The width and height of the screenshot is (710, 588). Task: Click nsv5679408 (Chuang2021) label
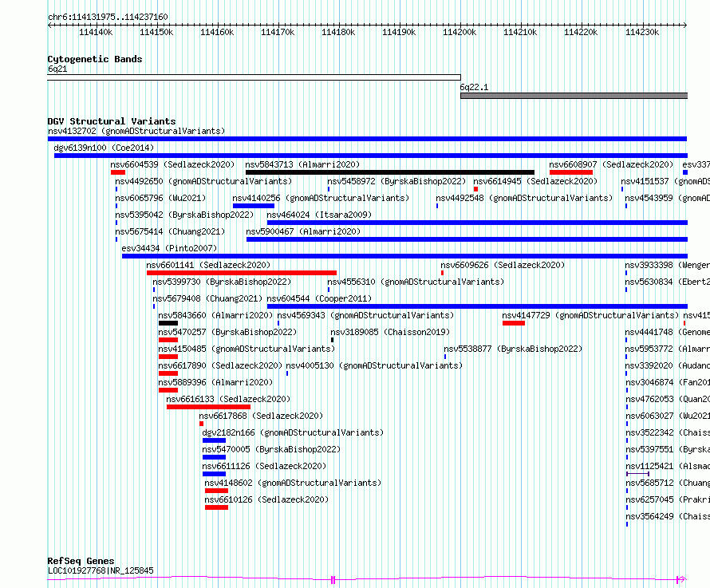(x=207, y=298)
